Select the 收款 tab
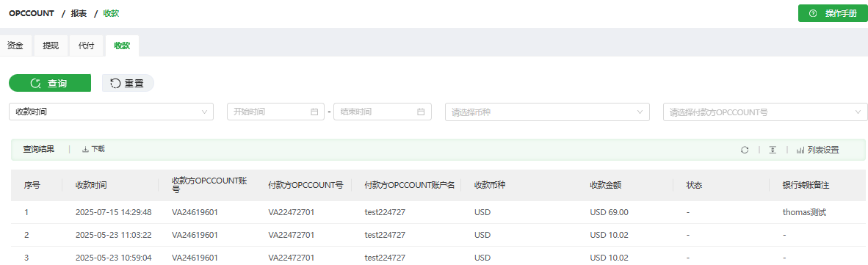This screenshot has height=265, width=868. point(122,46)
